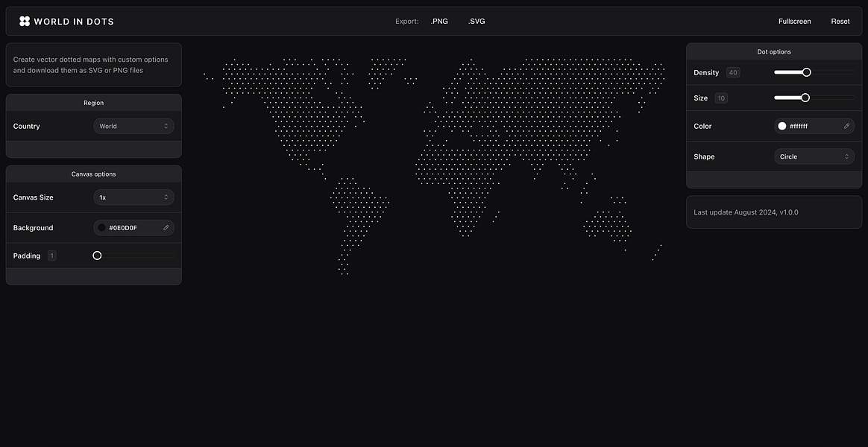Click the white dot color swatch circle
This screenshot has height=447, width=868.
[782, 126]
